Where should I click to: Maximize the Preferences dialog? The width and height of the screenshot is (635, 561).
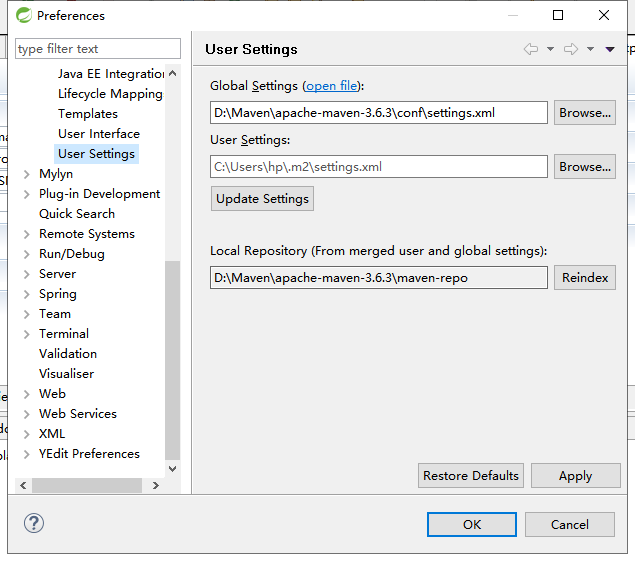point(558,15)
